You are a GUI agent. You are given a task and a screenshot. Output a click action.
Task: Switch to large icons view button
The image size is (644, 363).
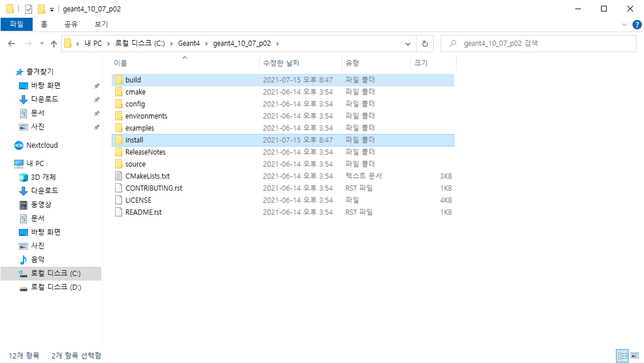635,356
